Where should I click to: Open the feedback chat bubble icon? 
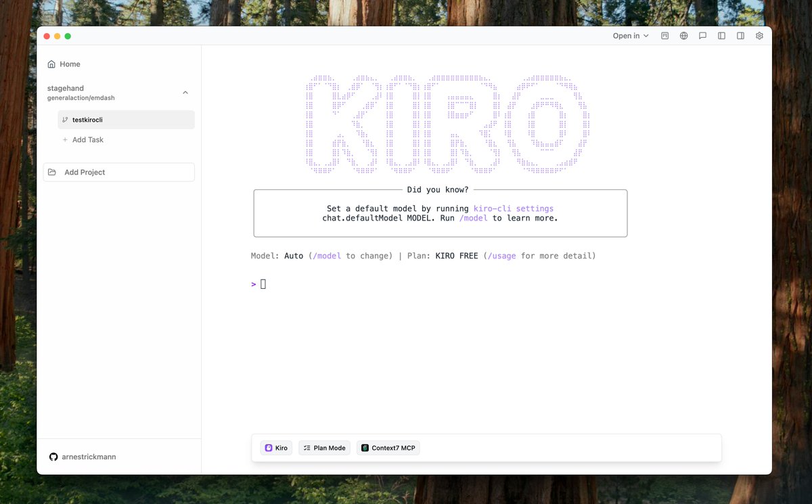coord(703,36)
